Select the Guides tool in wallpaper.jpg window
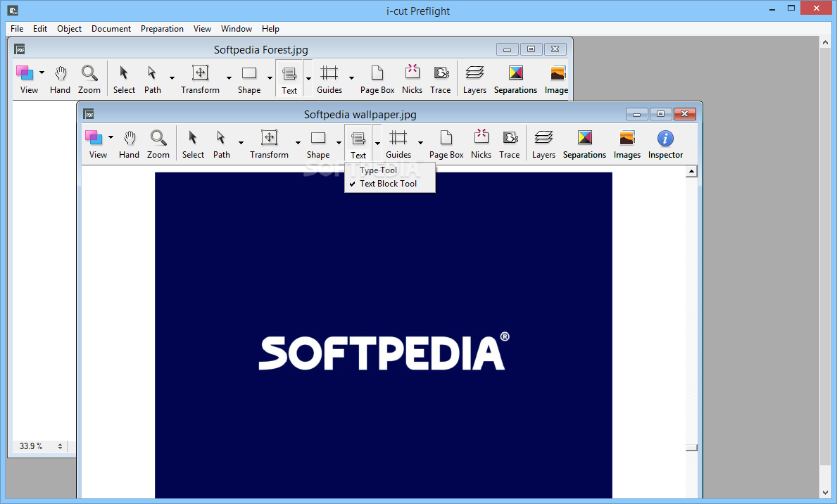This screenshot has height=504, width=837. pos(398,145)
